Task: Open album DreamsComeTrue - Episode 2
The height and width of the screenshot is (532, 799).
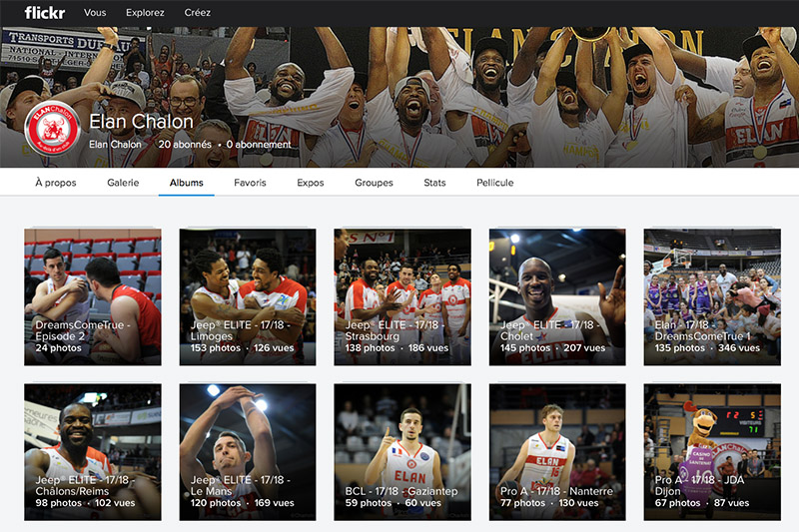Action: (93, 297)
